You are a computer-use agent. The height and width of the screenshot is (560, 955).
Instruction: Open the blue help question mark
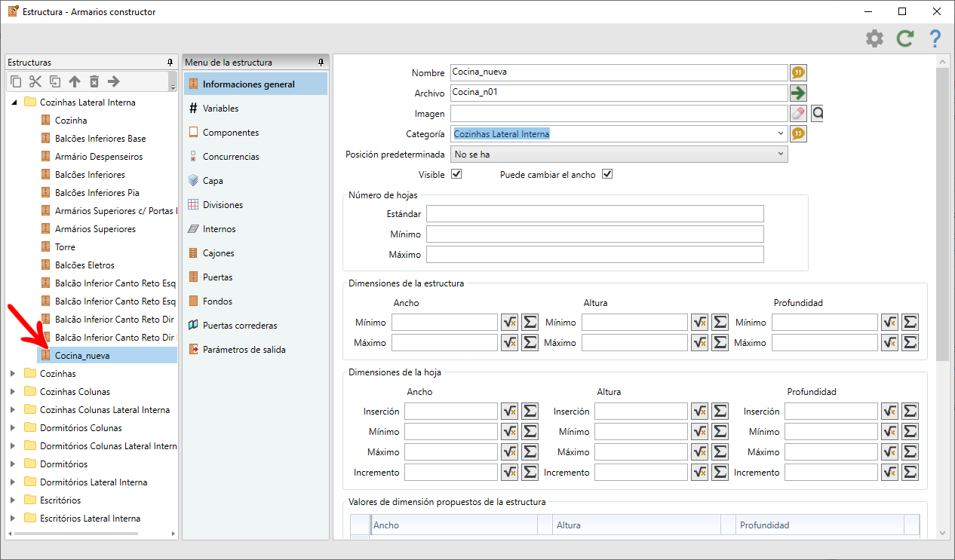click(x=935, y=38)
